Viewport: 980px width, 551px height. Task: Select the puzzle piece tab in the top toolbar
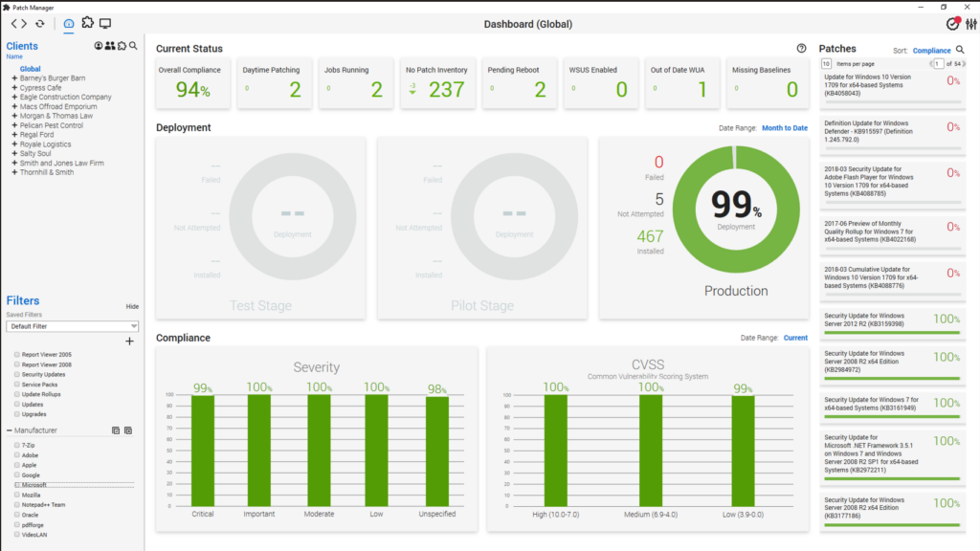click(87, 23)
